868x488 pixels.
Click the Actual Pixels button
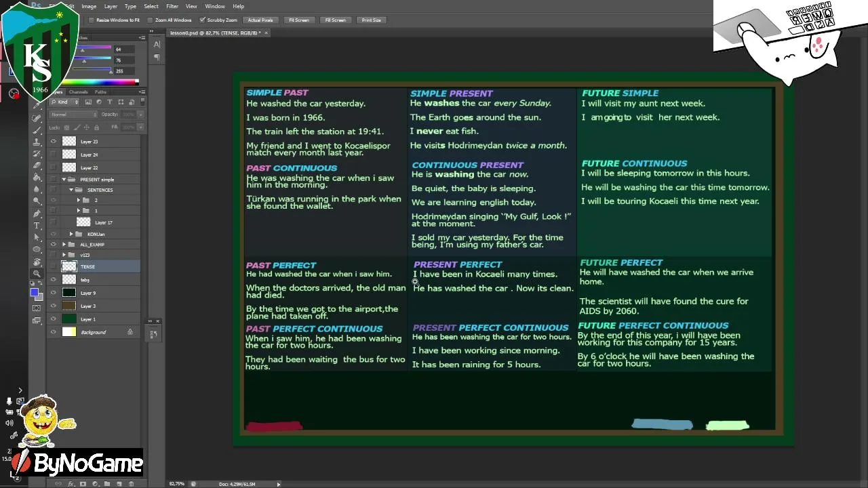pyautogui.click(x=260, y=20)
